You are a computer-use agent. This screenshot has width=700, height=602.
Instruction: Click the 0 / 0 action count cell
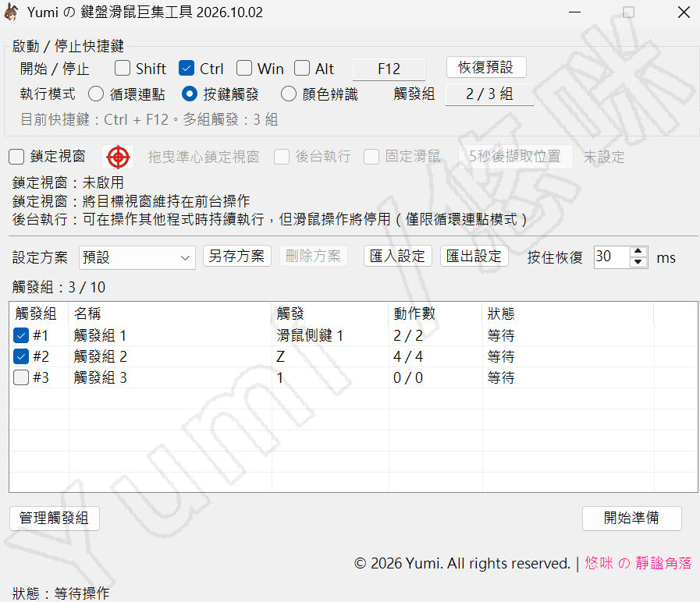pyautogui.click(x=435, y=377)
